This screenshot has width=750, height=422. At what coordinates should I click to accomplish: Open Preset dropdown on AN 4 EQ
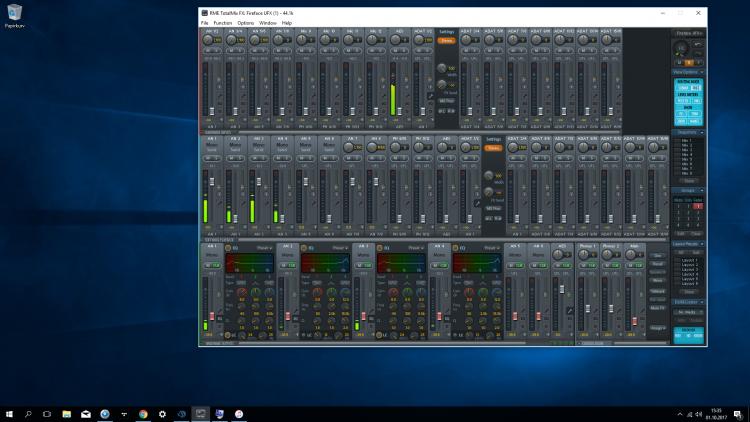[x=491, y=248]
